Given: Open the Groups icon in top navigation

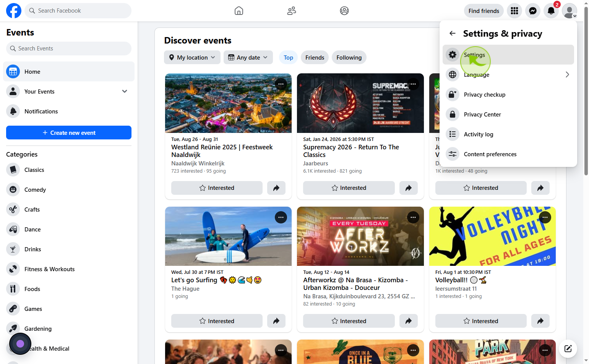Looking at the screenshot, I should coord(344,11).
